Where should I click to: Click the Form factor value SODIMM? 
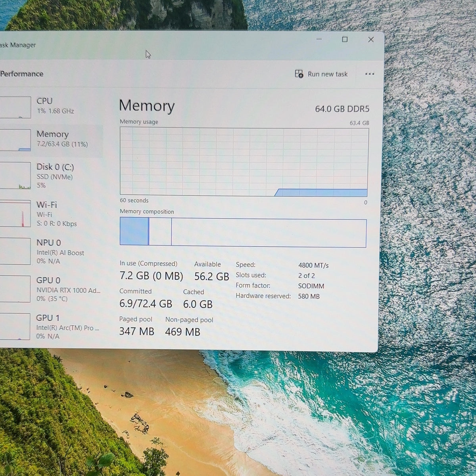pyautogui.click(x=311, y=286)
